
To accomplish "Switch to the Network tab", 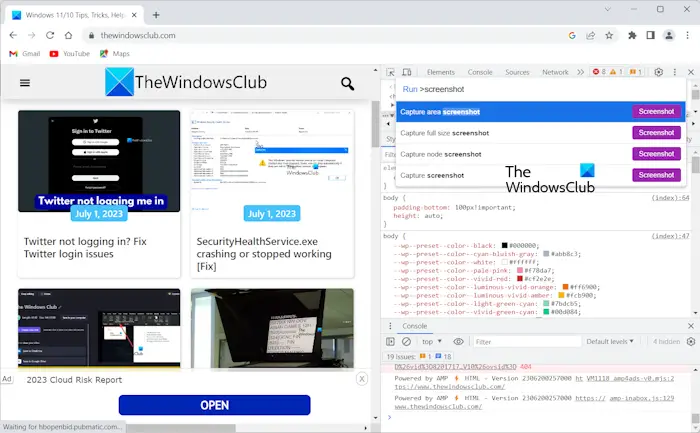I will (555, 72).
